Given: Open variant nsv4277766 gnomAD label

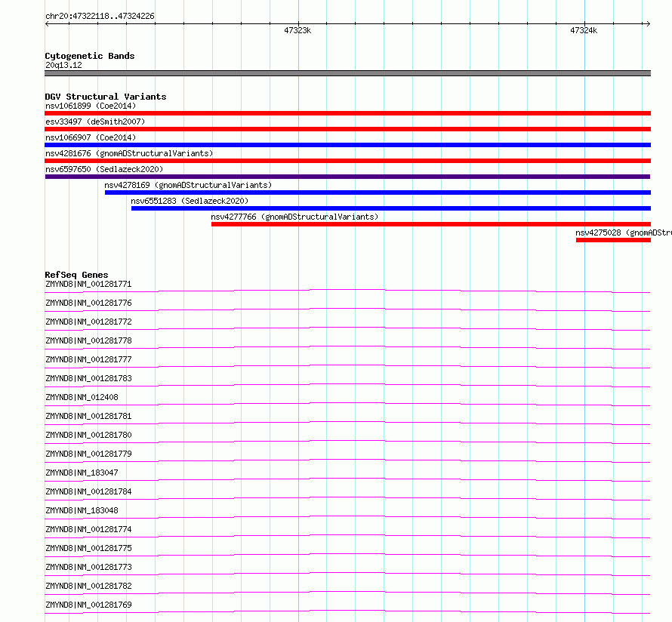Looking at the screenshot, I should (294, 217).
